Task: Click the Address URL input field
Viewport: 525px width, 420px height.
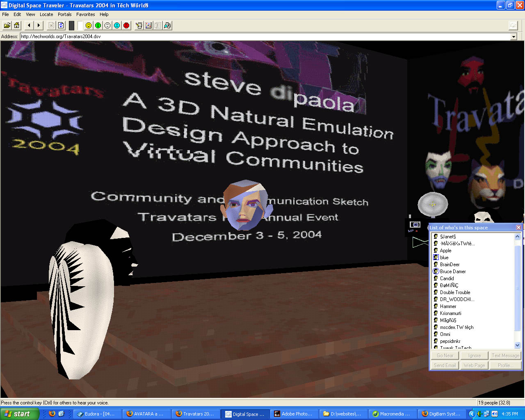Action: (x=265, y=37)
